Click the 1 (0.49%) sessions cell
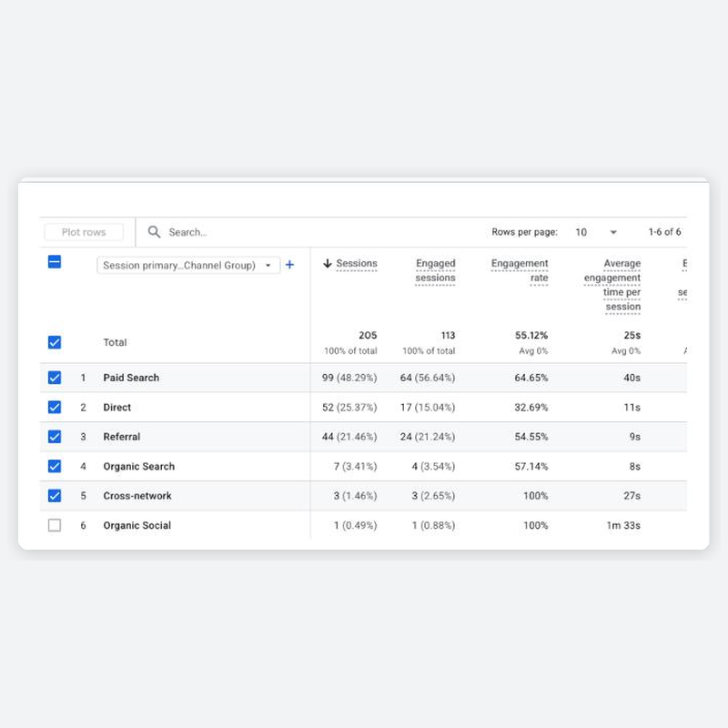This screenshot has height=728, width=728. coord(355,525)
